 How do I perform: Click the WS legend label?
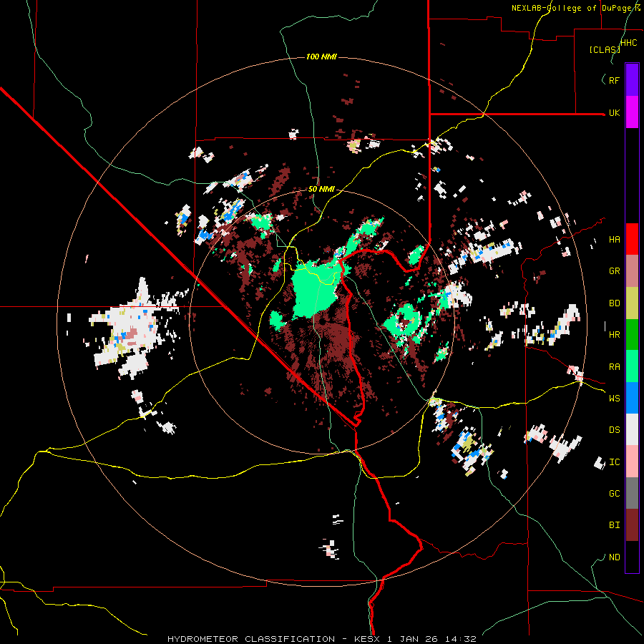tap(614, 399)
